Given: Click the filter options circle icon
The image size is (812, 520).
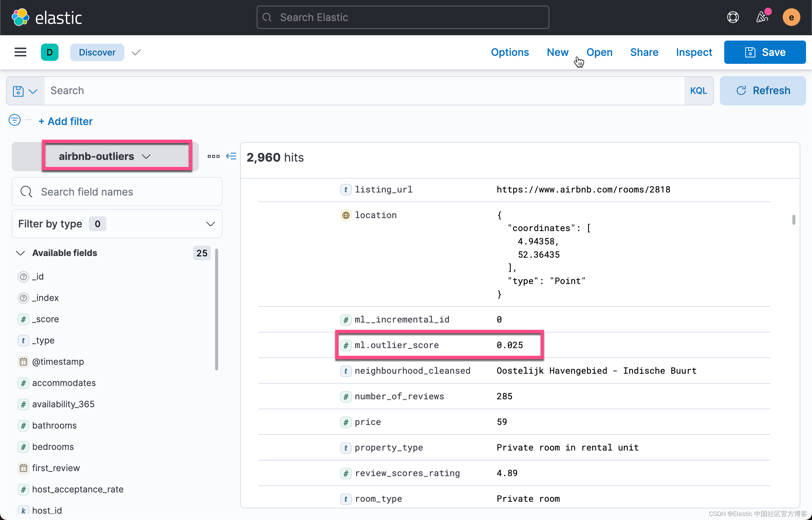Looking at the screenshot, I should coord(15,120).
